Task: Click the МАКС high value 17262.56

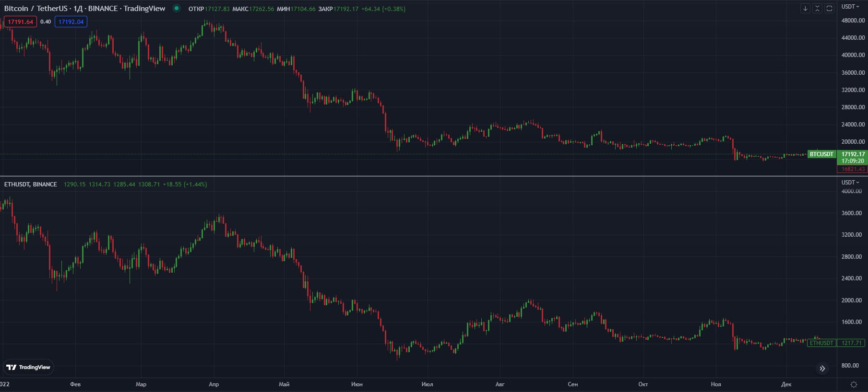Action: 262,9
